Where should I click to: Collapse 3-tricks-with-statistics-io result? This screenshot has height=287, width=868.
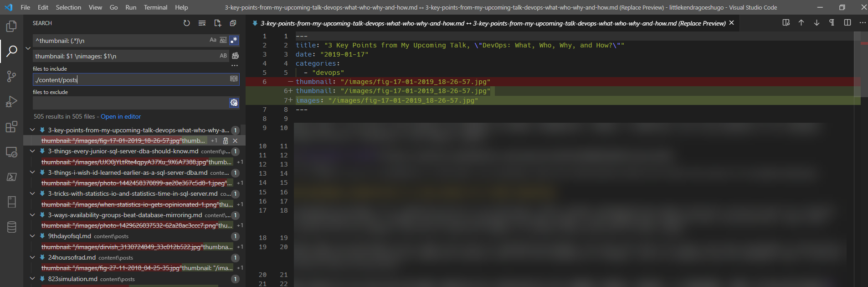[32, 193]
